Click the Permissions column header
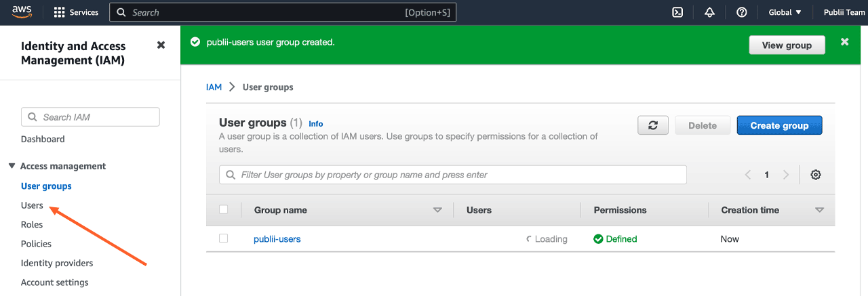Image resolution: width=868 pixels, height=296 pixels. pyautogui.click(x=620, y=210)
